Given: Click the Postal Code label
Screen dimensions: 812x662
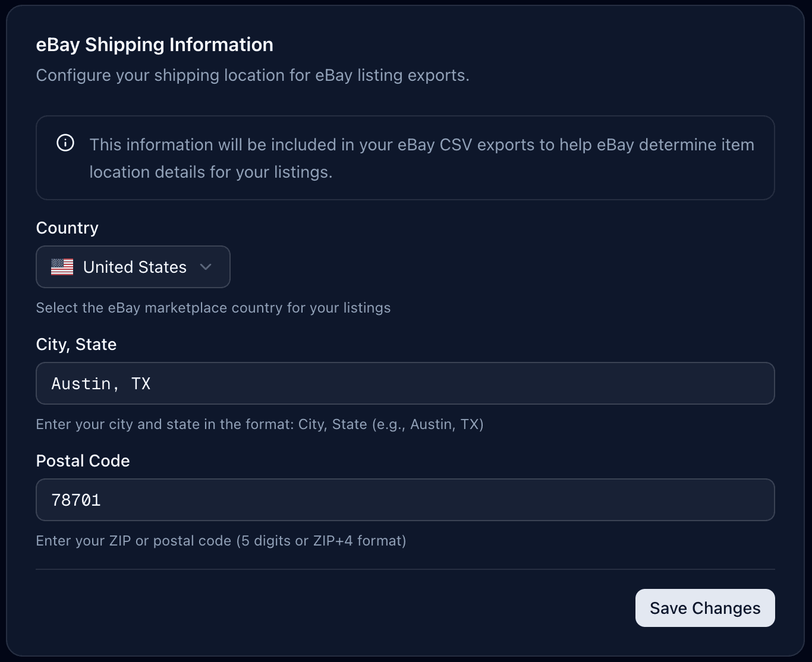Looking at the screenshot, I should pos(83,461).
